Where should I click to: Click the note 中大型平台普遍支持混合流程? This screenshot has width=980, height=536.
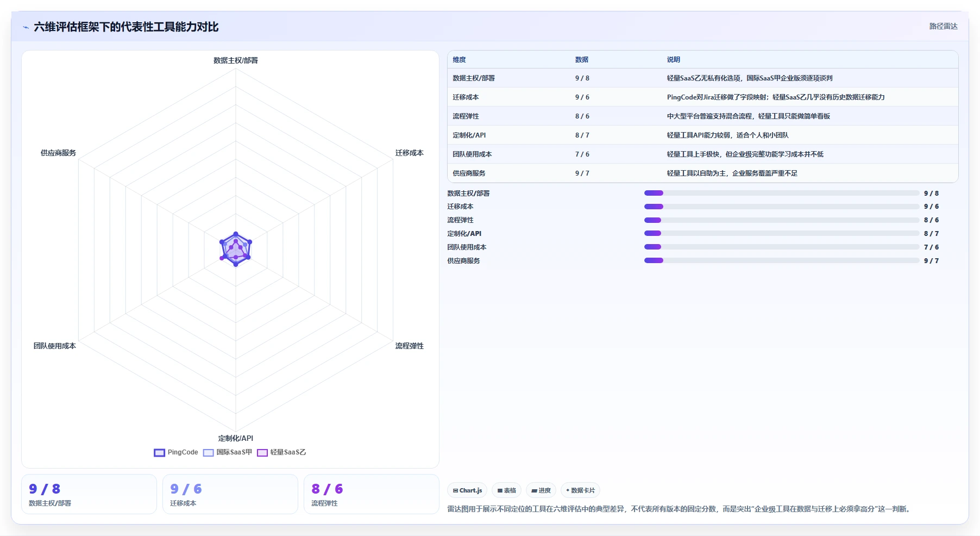tap(749, 116)
